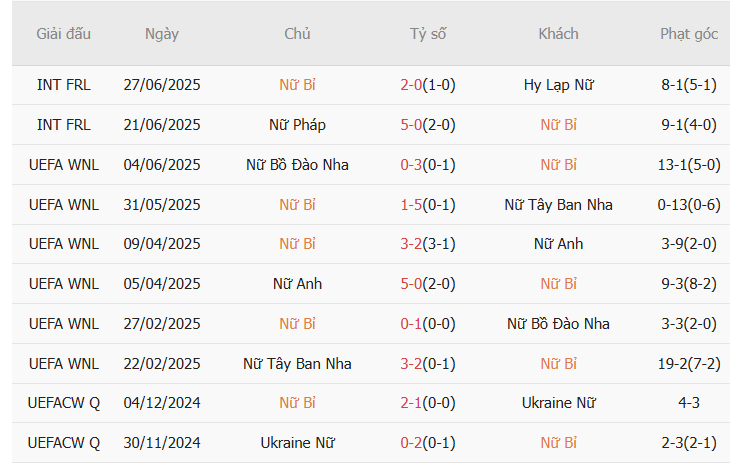The image size is (730, 467).
Task: Open the Nữ Pháp team link
Action: click(x=297, y=125)
